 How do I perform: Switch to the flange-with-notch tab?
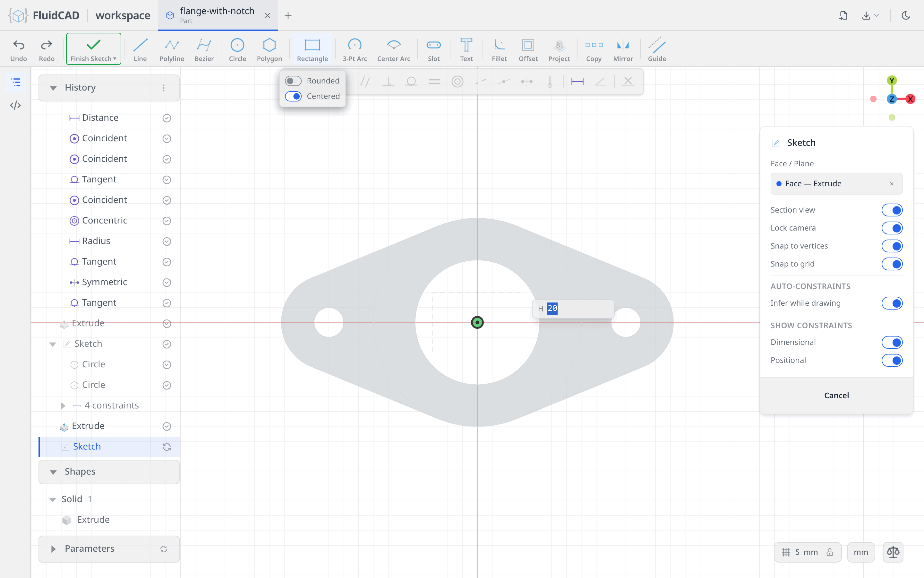[217, 15]
